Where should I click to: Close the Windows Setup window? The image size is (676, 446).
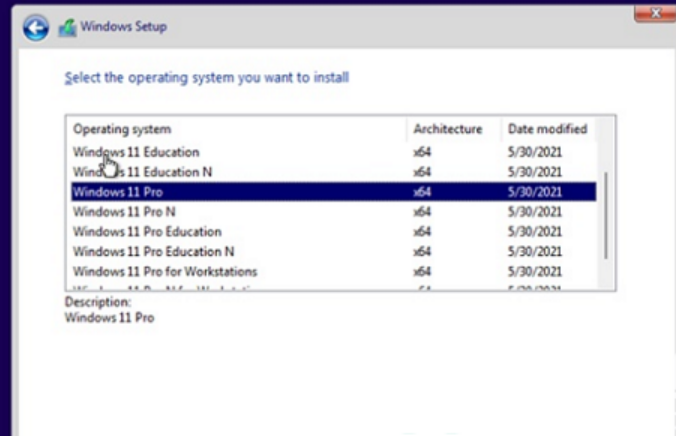[x=655, y=13]
